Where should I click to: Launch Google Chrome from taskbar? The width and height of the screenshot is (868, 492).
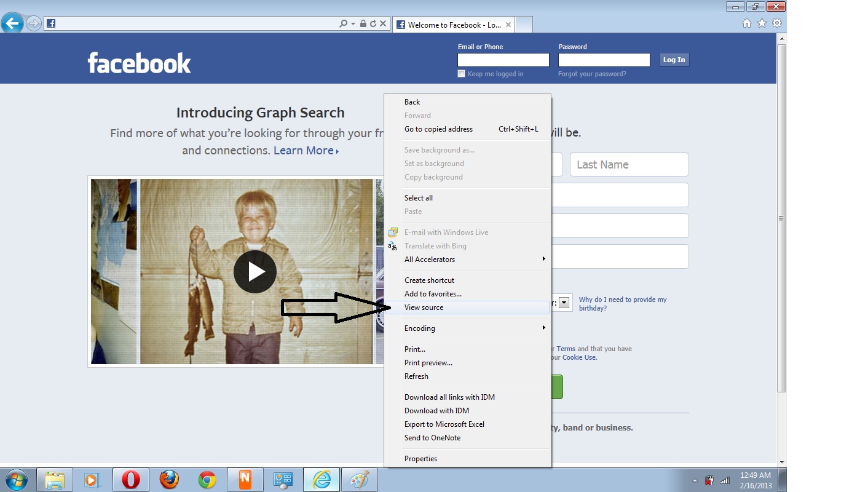(x=207, y=480)
